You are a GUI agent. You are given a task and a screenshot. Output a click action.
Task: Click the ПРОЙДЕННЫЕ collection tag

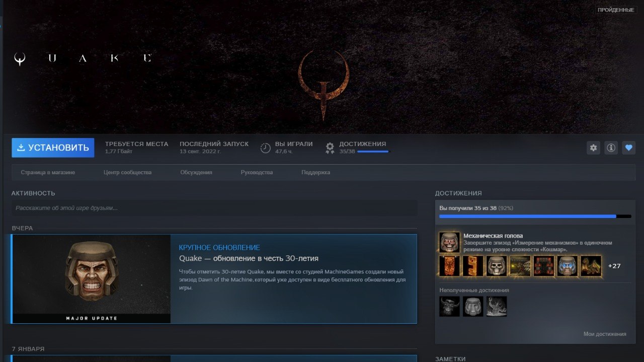pyautogui.click(x=616, y=10)
